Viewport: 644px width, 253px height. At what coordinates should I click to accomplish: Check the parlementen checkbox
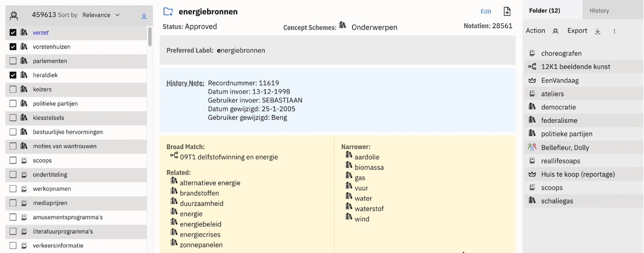click(13, 61)
